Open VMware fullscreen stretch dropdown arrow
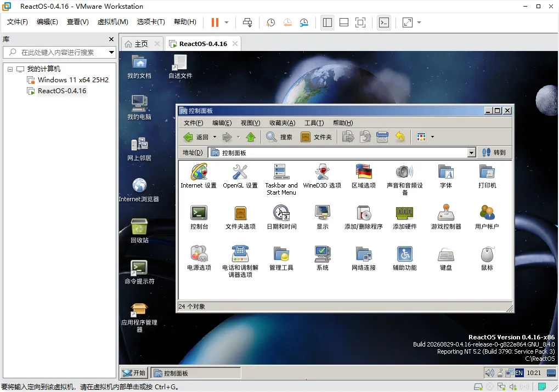Image resolution: width=559 pixels, height=392 pixels. (x=419, y=22)
